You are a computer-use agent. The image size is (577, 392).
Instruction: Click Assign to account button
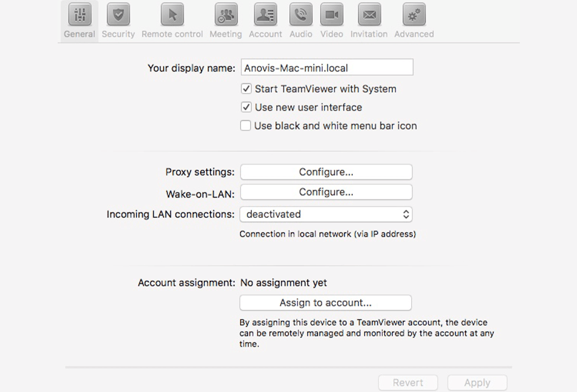[x=326, y=303]
